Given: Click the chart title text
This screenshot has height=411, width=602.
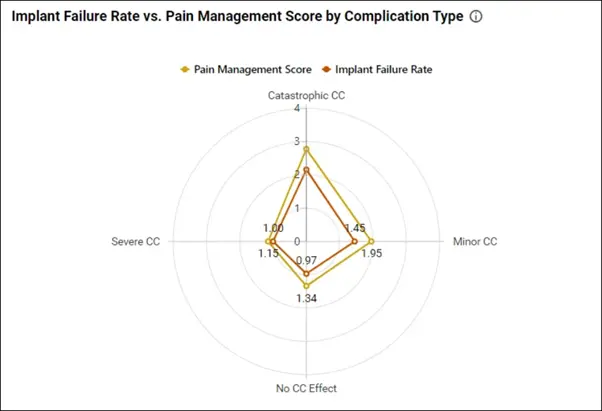Looking at the screenshot, I should pos(237,18).
